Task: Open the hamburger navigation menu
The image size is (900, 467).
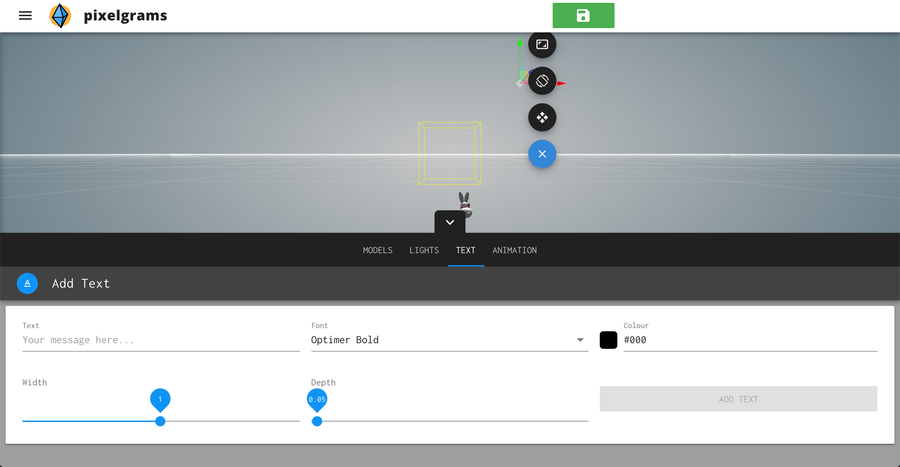Action: pyautogui.click(x=25, y=16)
